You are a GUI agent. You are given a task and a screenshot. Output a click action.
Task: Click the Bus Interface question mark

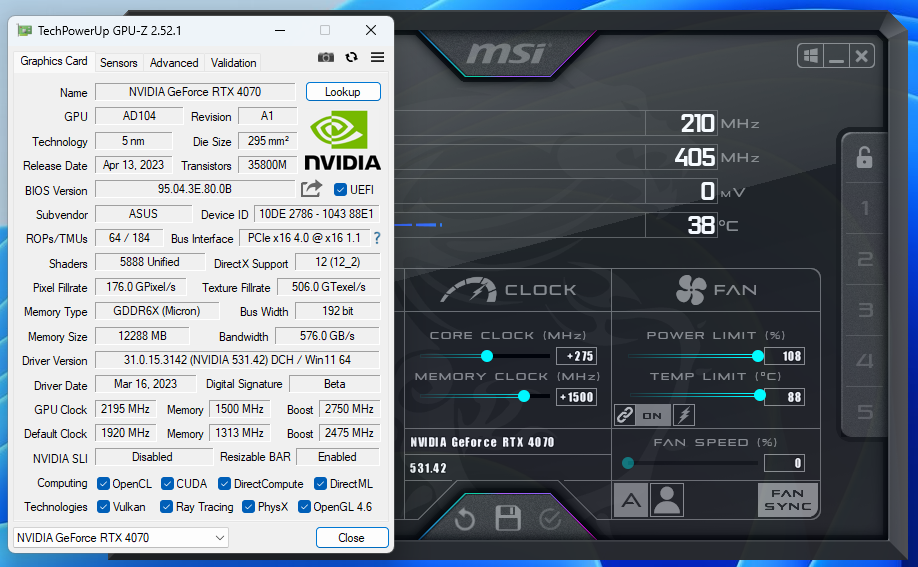point(377,238)
